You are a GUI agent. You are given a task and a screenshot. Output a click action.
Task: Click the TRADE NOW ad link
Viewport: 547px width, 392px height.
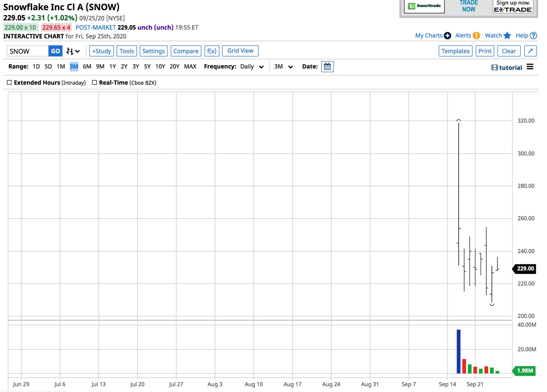coord(469,6)
